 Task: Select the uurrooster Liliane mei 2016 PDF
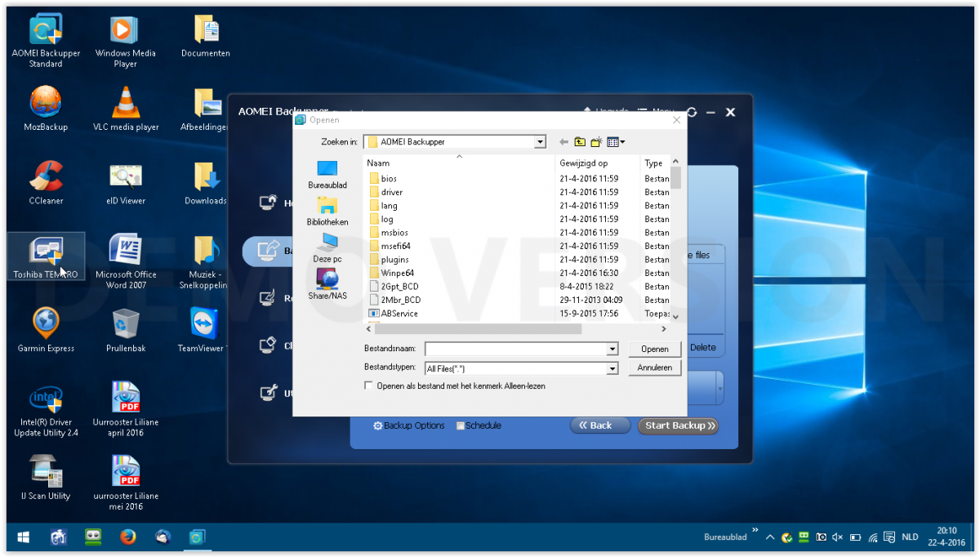point(125,483)
